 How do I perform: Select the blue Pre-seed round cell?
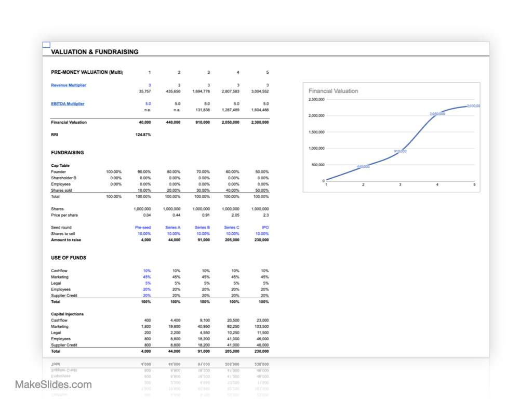click(x=143, y=228)
